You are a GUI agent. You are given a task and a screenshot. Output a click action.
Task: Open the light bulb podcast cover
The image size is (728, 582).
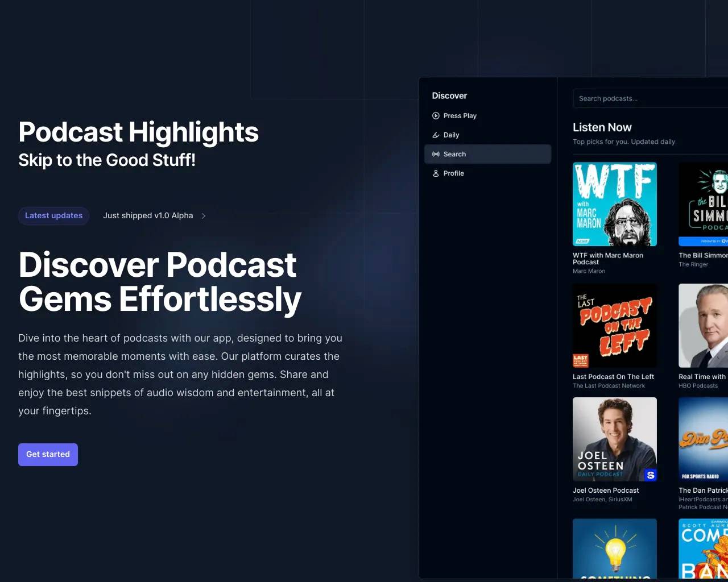point(615,548)
